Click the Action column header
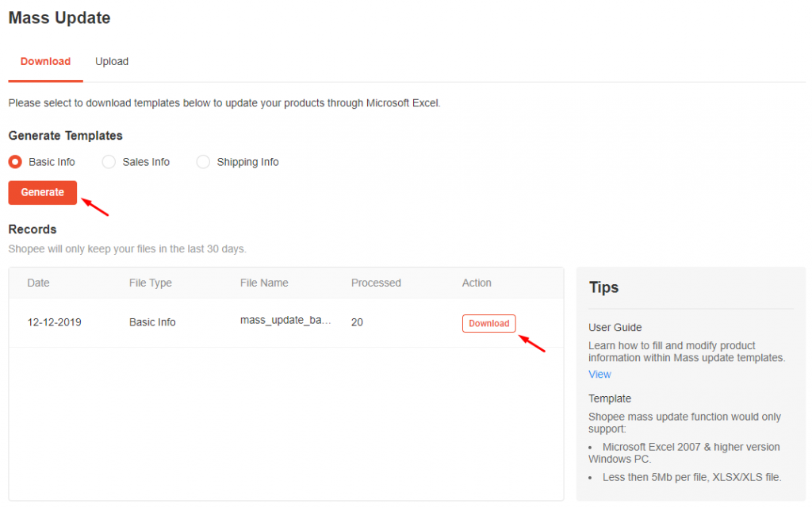 pyautogui.click(x=477, y=283)
